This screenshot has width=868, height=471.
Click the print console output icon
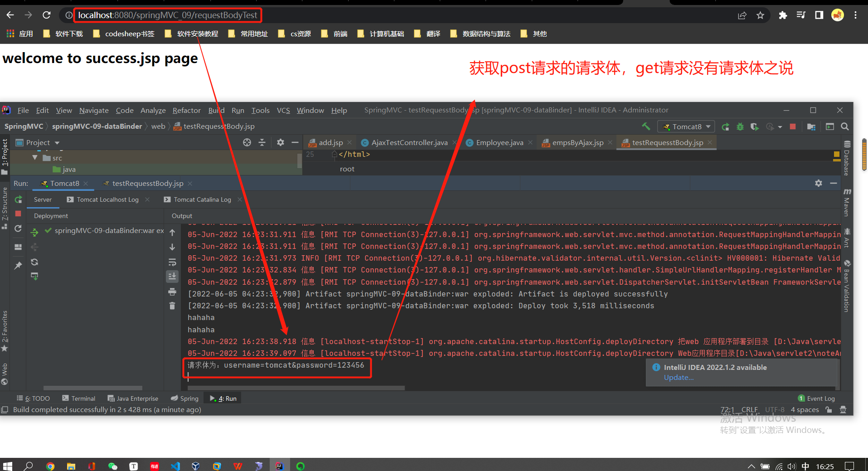pyautogui.click(x=172, y=291)
